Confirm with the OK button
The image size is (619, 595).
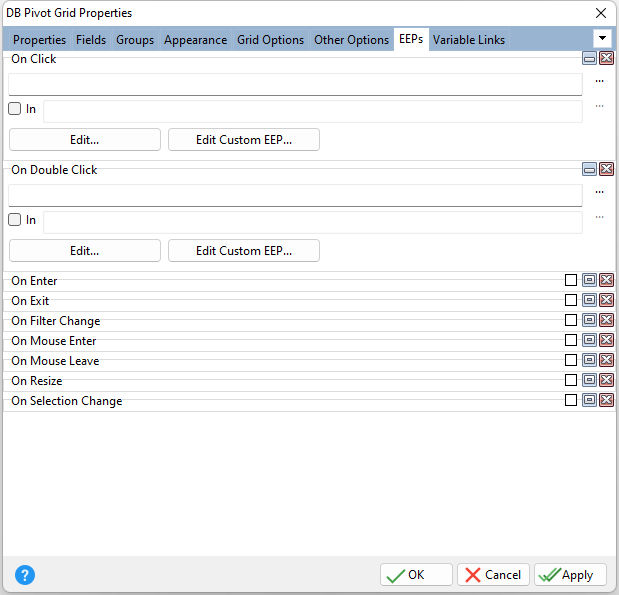[x=416, y=574]
